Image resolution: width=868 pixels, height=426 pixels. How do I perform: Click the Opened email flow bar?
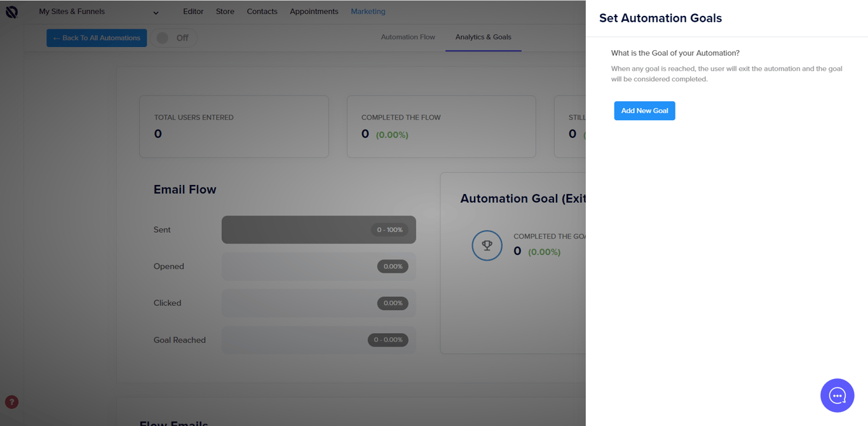(318, 266)
